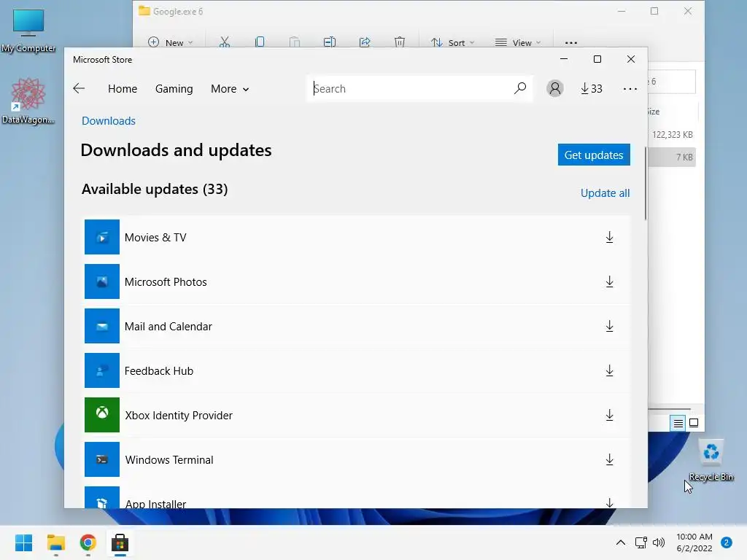
Task: Expand the New dropdown in File Explorer
Action: click(170, 42)
